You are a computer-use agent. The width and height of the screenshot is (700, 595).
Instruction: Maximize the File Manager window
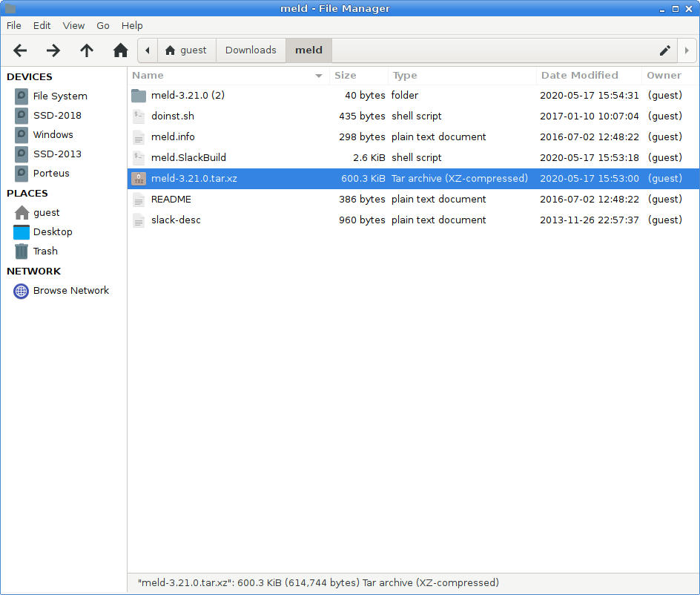click(x=676, y=9)
